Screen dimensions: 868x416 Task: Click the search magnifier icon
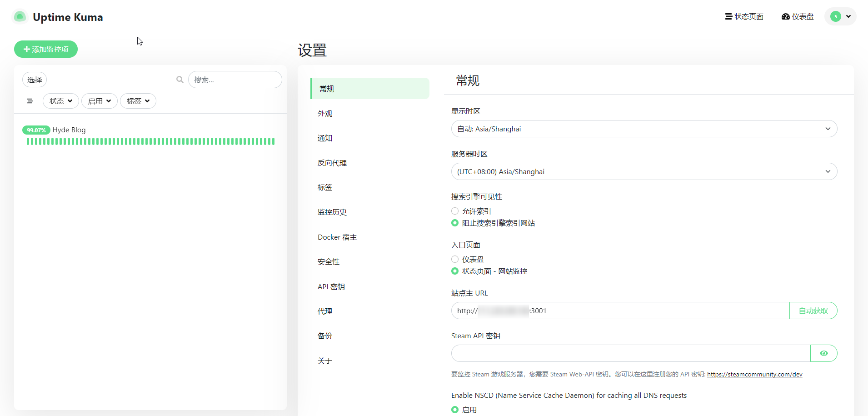pos(180,80)
